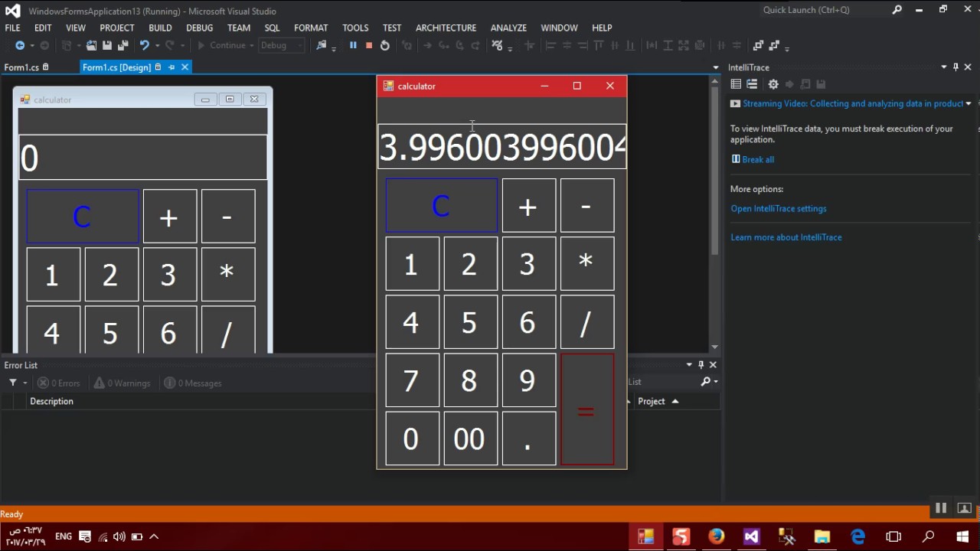Open the IntelliTrace window options dropdown
The height and width of the screenshot is (551, 980).
click(x=944, y=67)
